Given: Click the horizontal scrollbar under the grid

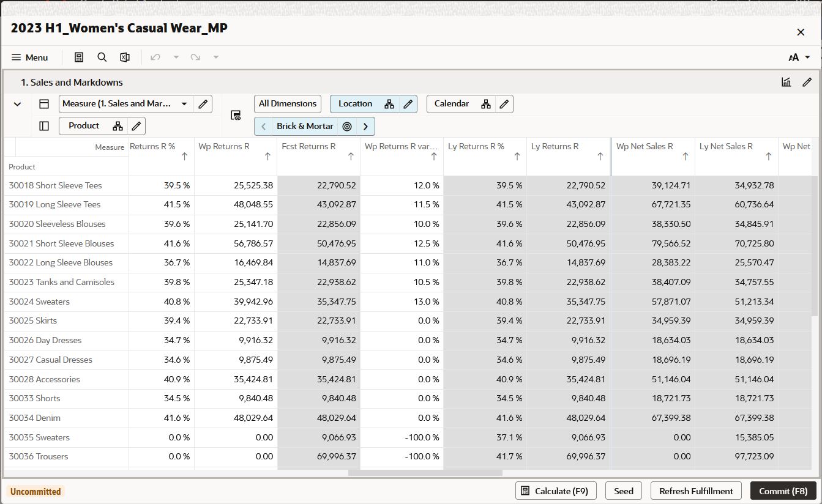Looking at the screenshot, I should [x=425, y=472].
